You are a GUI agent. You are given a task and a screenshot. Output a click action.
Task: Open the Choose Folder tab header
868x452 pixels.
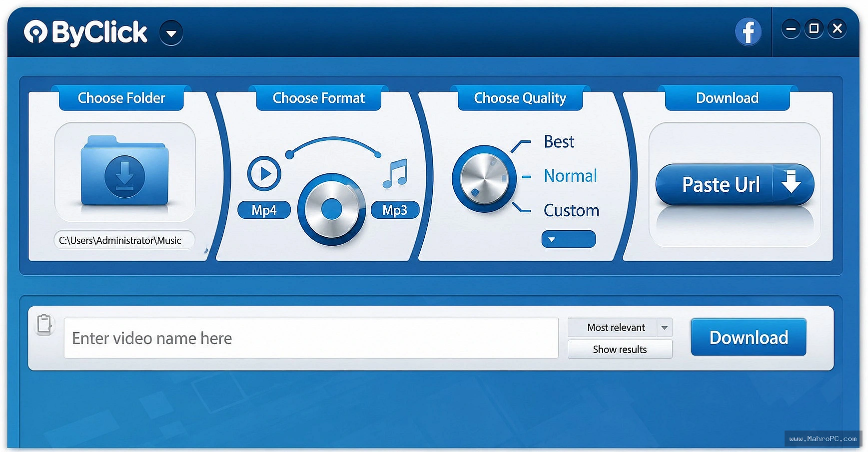[x=121, y=98]
